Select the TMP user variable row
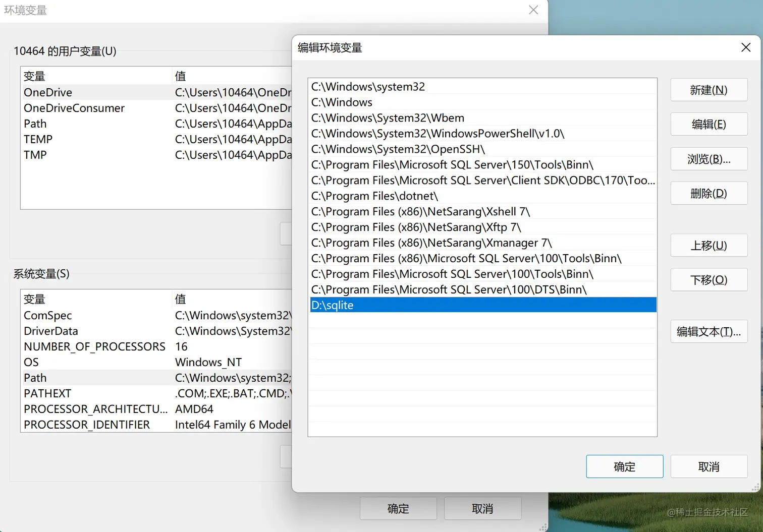This screenshot has width=763, height=532. 156,155
